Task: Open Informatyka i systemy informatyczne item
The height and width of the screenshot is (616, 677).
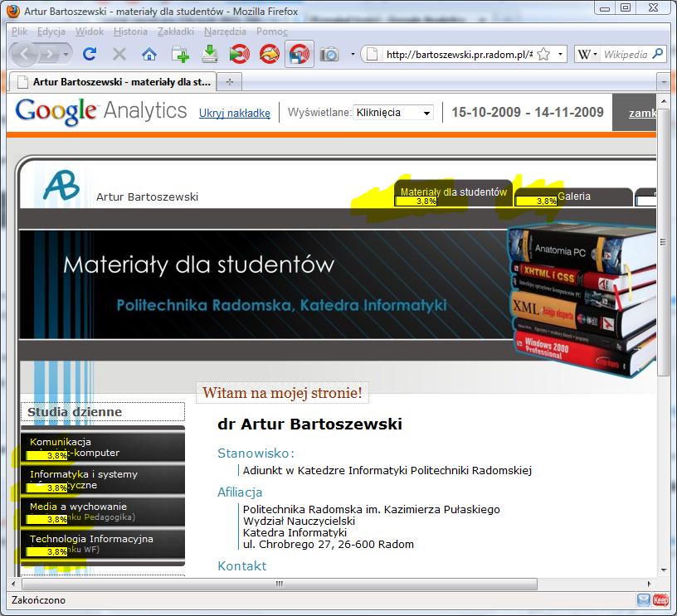Action: click(103, 480)
